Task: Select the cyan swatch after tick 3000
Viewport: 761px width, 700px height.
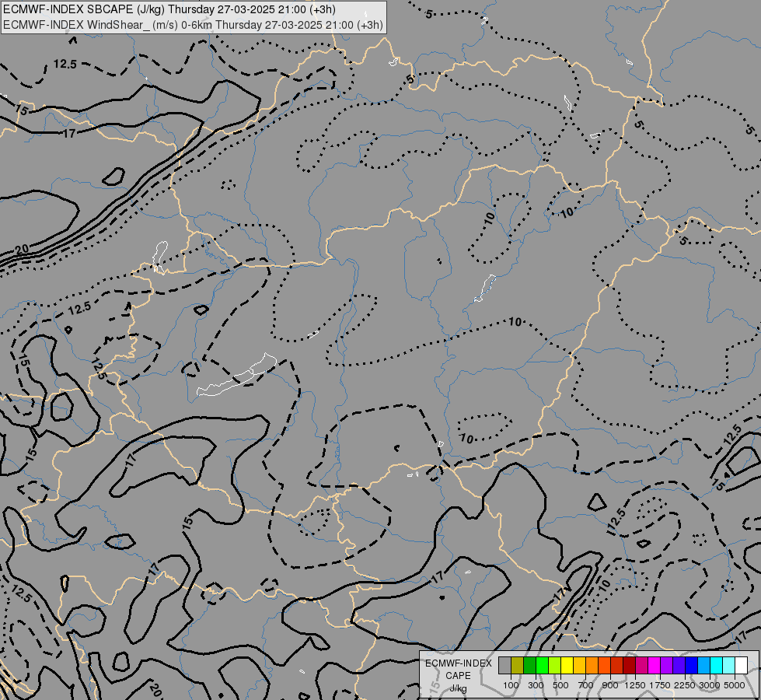Action: tap(716, 665)
